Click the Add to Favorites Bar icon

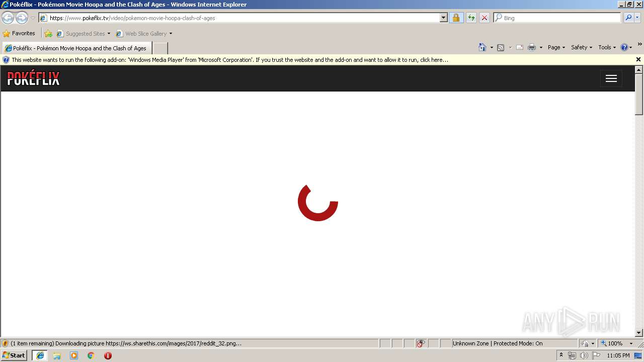click(48, 34)
